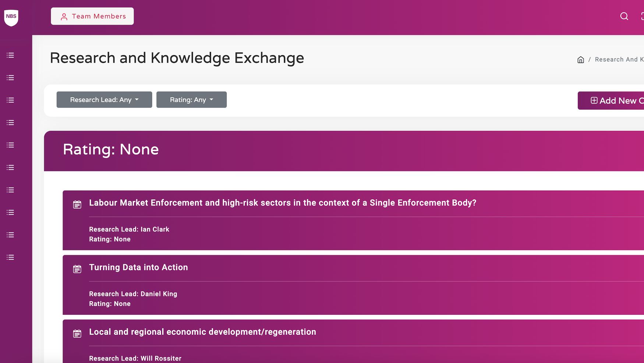Toggle fullscreen icon in top bar
Viewport: 644px width, 363px height.
tap(642, 16)
